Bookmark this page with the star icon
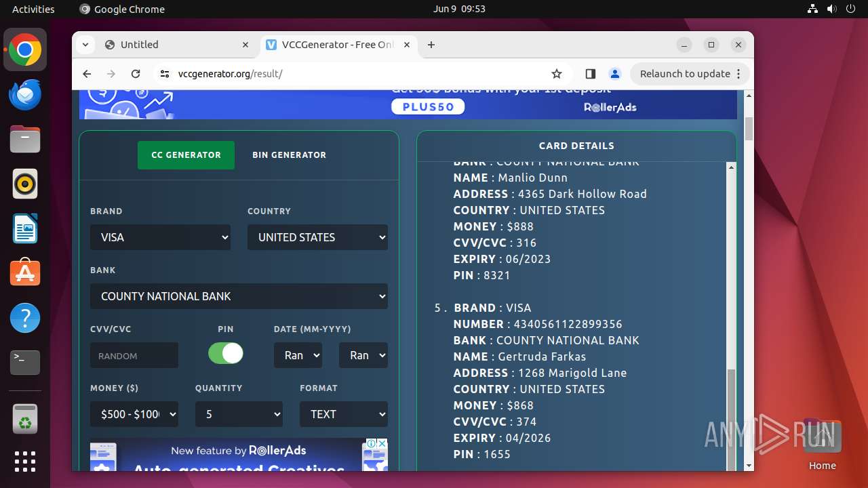868x488 pixels. point(557,74)
